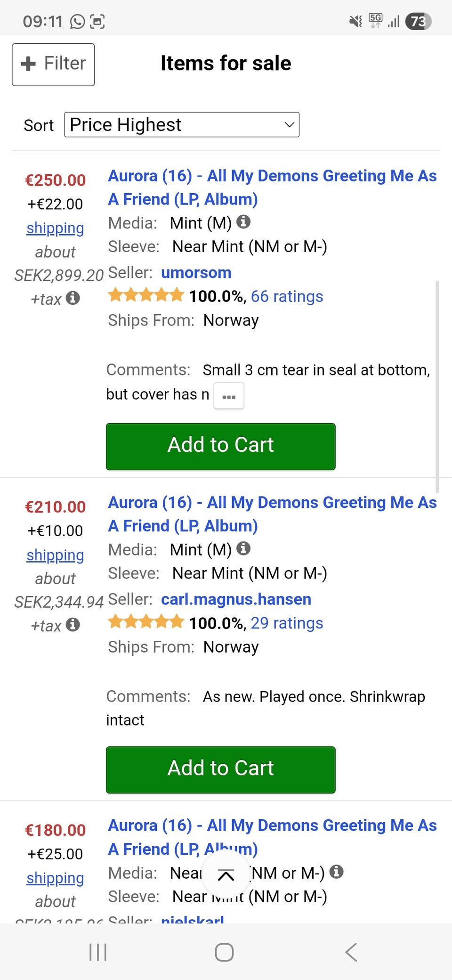The height and width of the screenshot is (980, 452).
Task: View the 66 ratings link
Action: click(287, 296)
